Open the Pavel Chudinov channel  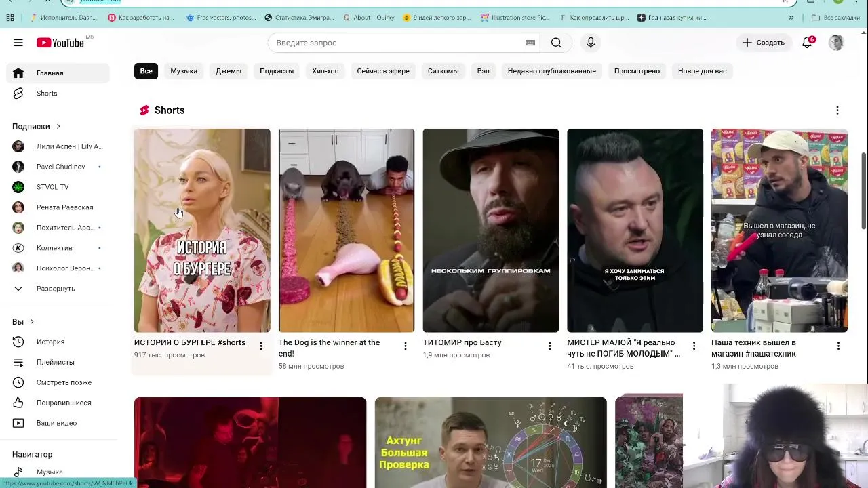[x=58, y=167]
